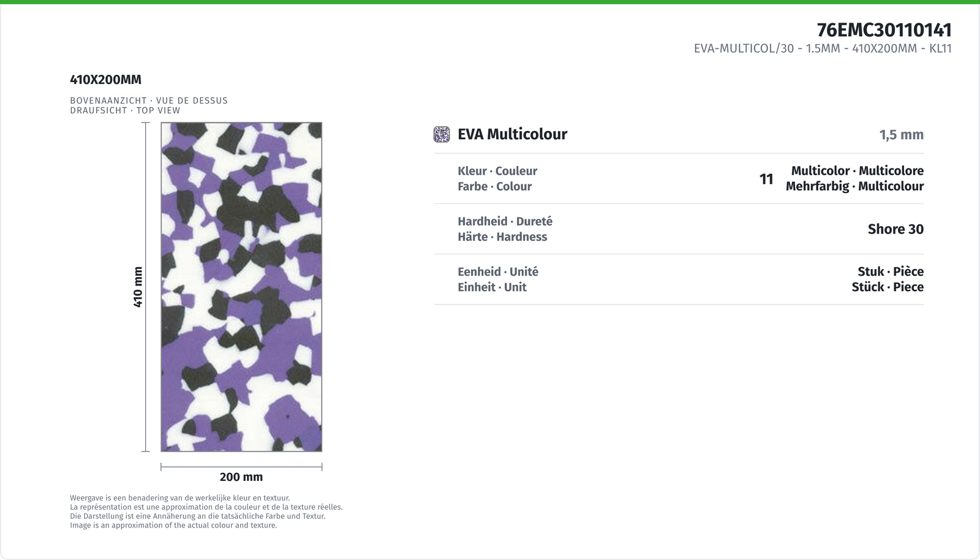
Task: Click Mehrfarbig · Multicolour value
Action: tap(854, 186)
